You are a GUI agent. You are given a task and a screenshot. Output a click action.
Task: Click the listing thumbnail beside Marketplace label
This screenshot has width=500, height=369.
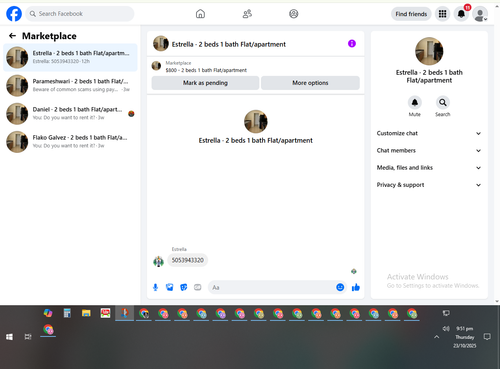point(156,66)
